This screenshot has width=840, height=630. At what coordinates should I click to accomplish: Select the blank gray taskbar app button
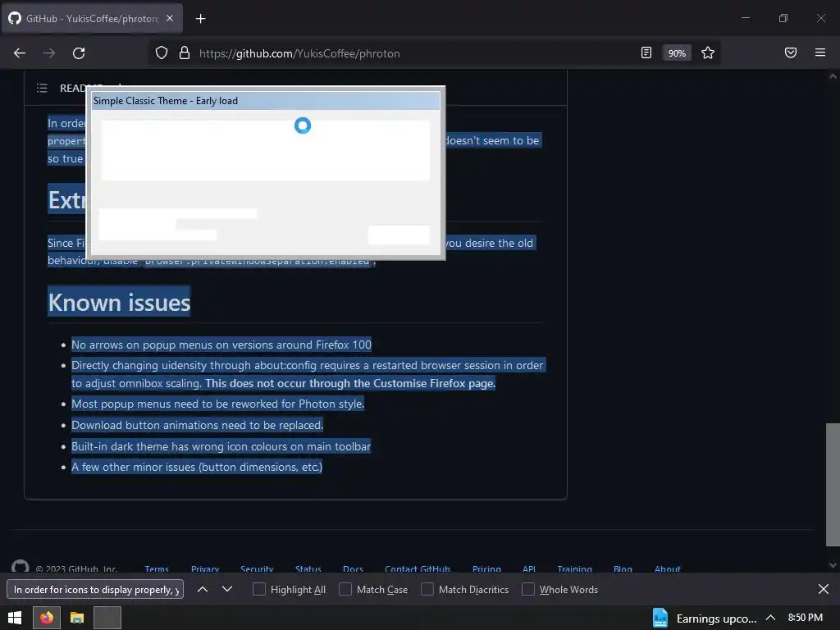[107, 618]
